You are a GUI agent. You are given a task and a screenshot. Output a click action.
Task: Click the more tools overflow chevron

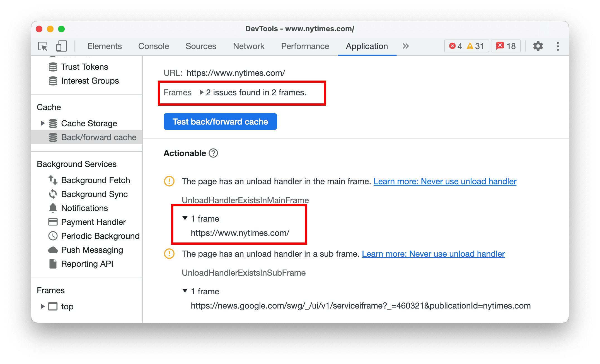[x=406, y=46]
